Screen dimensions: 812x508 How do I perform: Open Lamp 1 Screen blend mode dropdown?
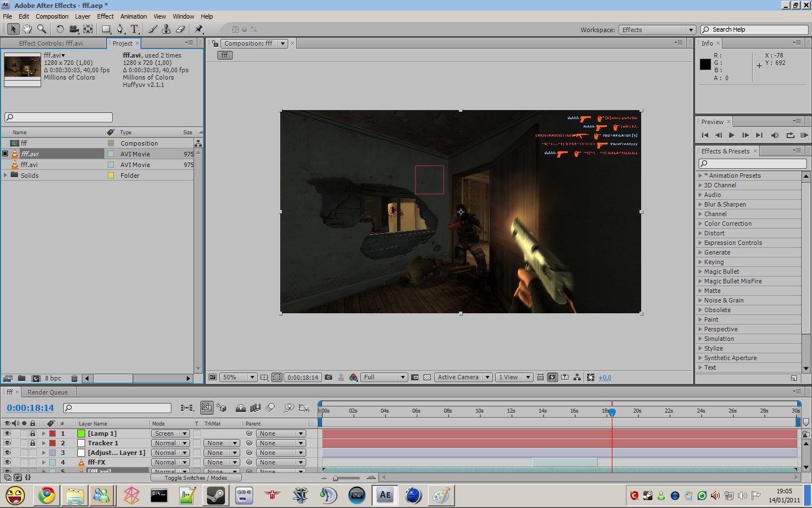pos(170,433)
